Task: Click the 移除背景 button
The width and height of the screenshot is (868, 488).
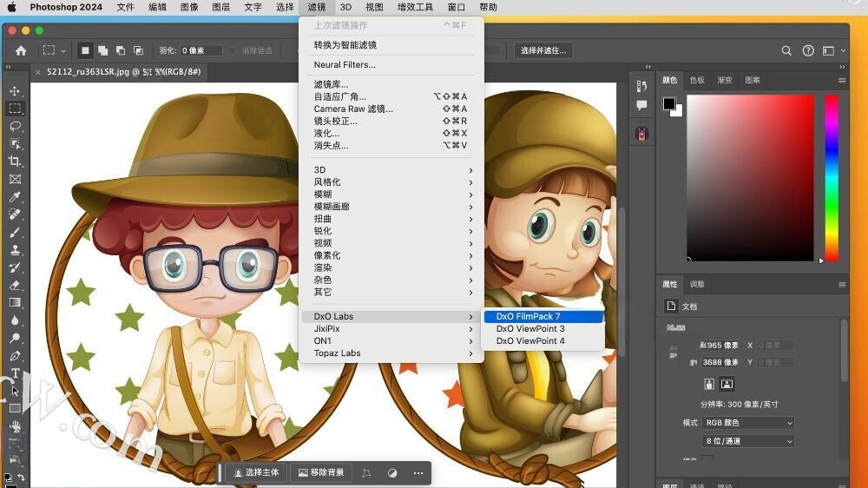Action: (321, 472)
